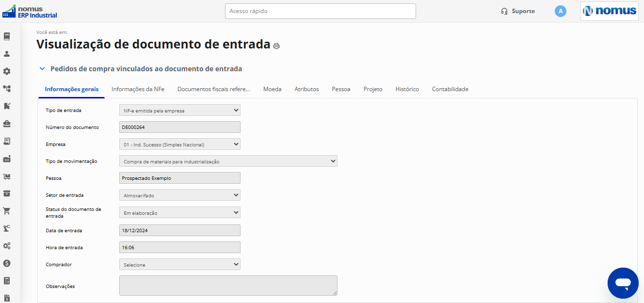The image size is (644, 303).
Task: Click the single gear settings sidebar icon
Action: (x=7, y=71)
